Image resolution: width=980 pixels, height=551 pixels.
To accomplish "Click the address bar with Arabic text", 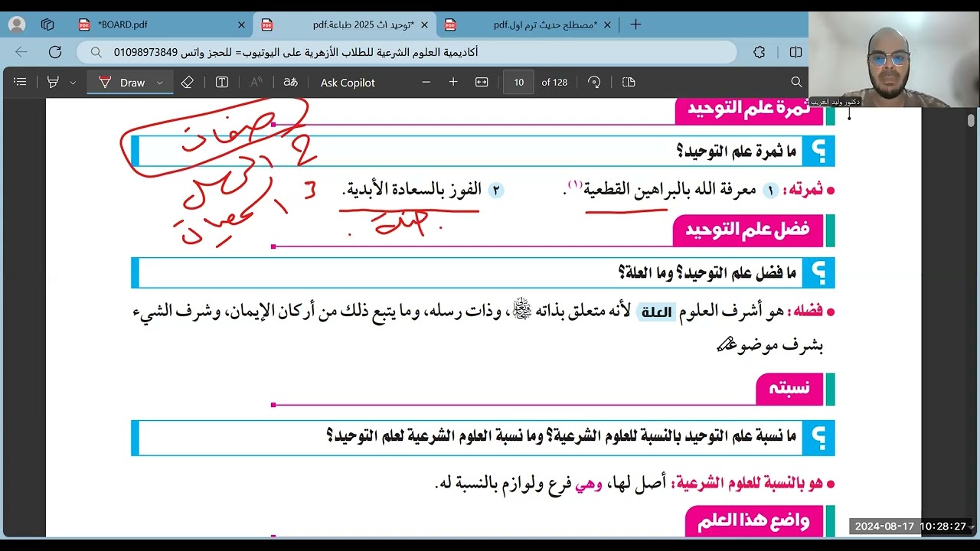I will coord(406,52).
